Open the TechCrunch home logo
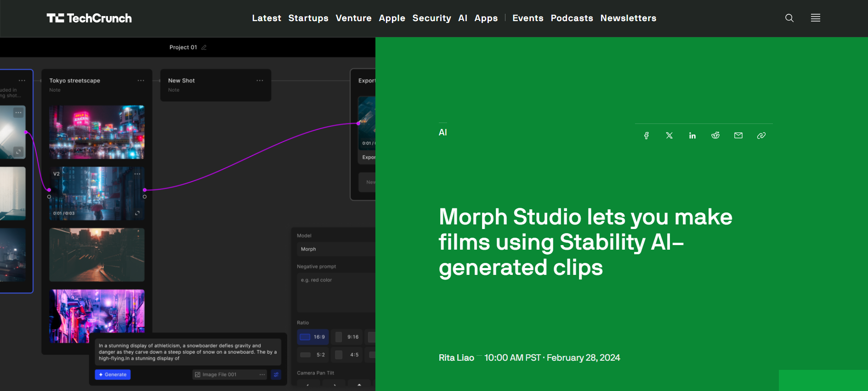 (x=89, y=18)
